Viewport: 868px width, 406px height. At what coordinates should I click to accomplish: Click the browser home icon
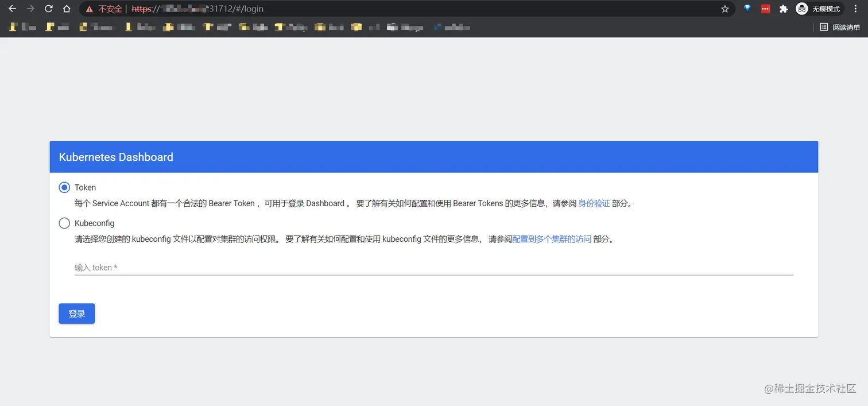[65, 9]
